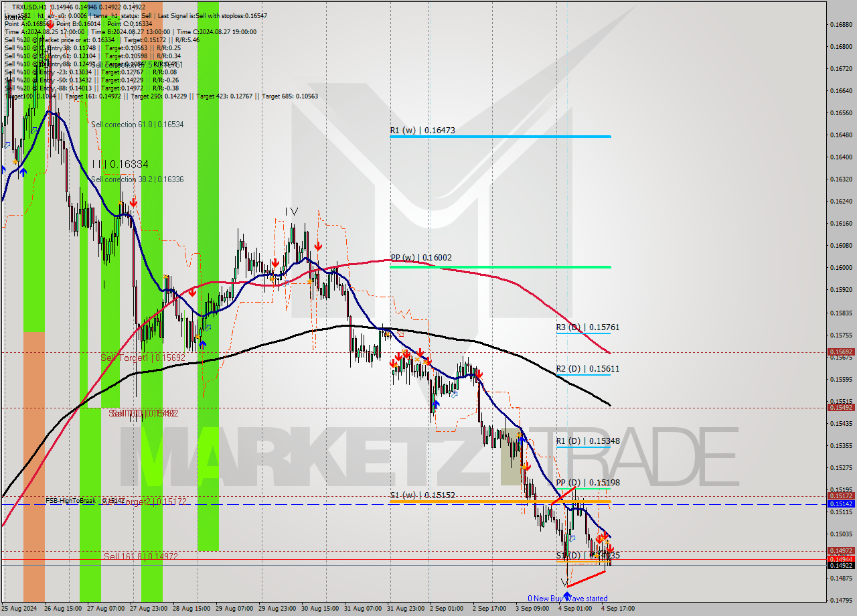Viewport: 857px width, 616px height.
Task: Click the 27 Aug 23:00 time label
Action: click(x=149, y=609)
